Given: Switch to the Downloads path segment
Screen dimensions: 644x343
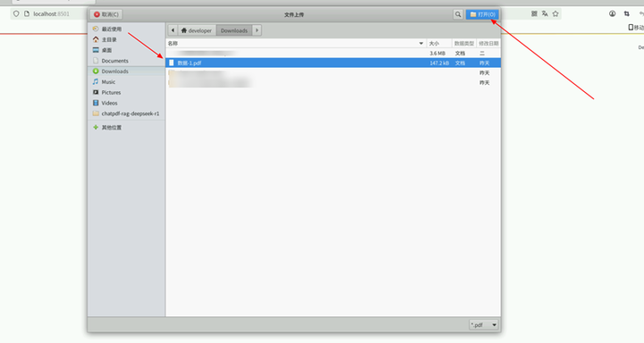Looking at the screenshot, I should [234, 30].
